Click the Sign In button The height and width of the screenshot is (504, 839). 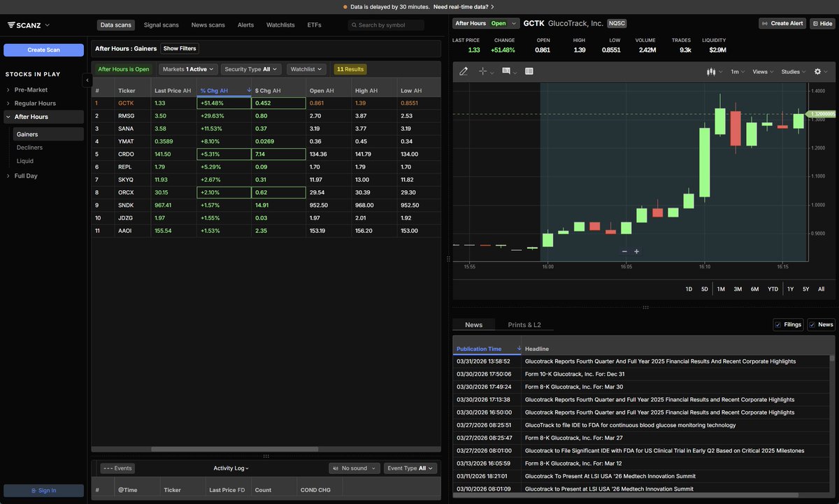coord(43,491)
